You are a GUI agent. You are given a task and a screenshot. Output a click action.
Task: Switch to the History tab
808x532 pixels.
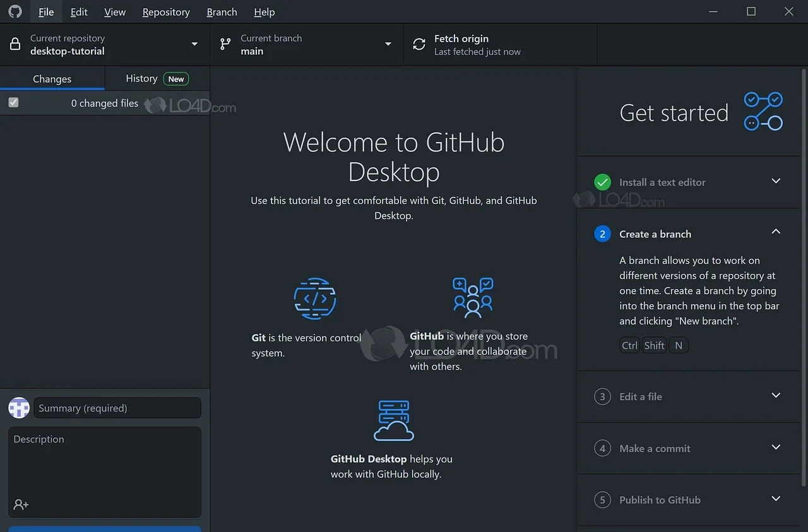[x=141, y=78]
